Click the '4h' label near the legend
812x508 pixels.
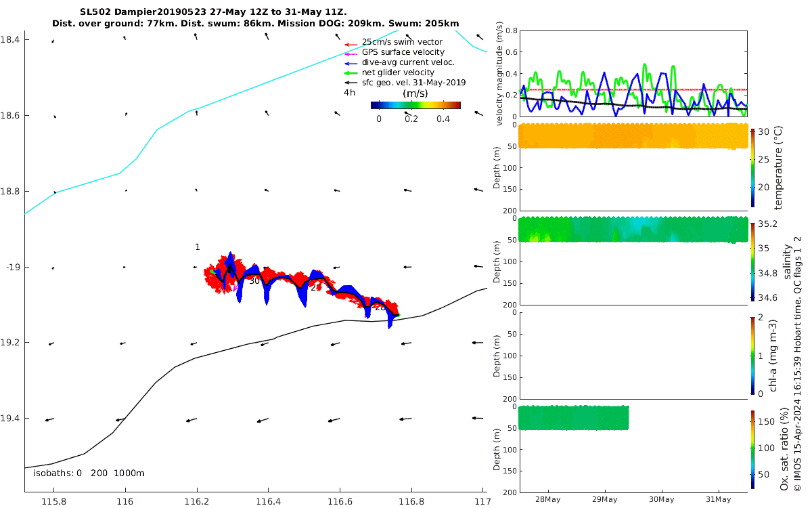pyautogui.click(x=349, y=93)
